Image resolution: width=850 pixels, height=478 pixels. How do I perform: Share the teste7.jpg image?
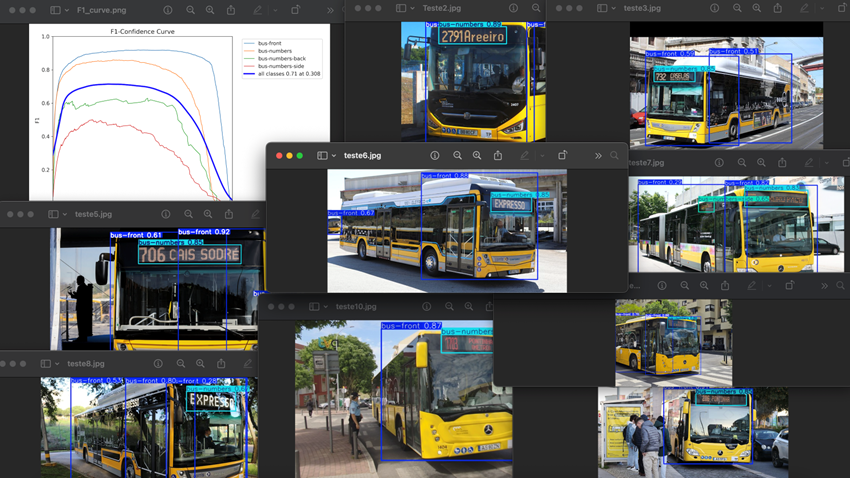[x=782, y=163]
